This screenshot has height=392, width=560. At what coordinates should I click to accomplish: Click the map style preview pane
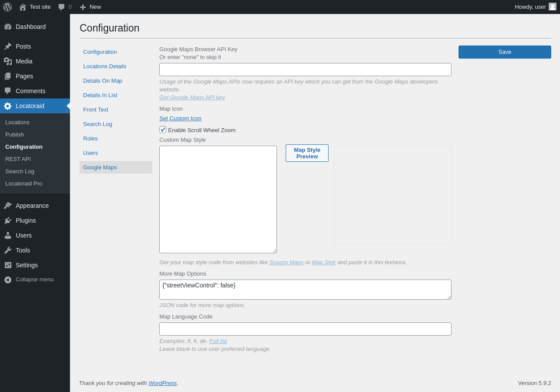pyautogui.click(x=392, y=195)
